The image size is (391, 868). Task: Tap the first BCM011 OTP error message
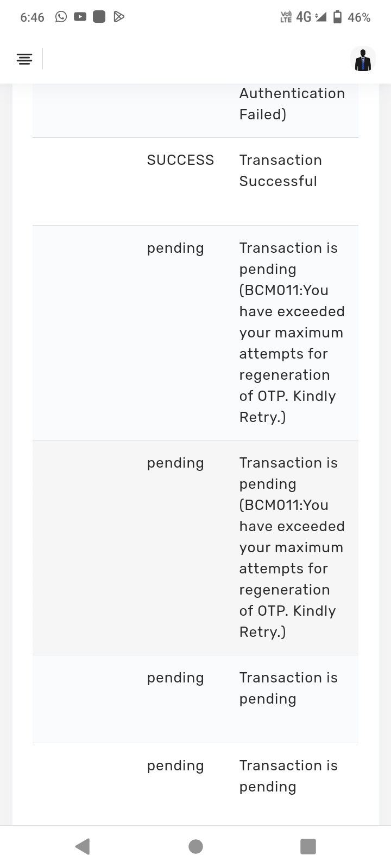(x=292, y=332)
